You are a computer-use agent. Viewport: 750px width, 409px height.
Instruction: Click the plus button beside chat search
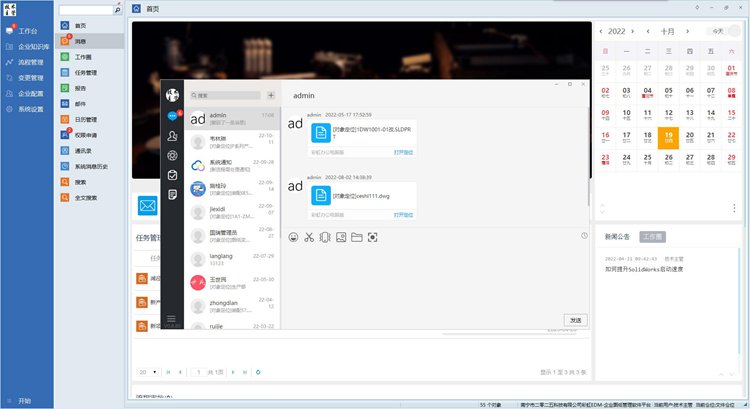click(270, 96)
